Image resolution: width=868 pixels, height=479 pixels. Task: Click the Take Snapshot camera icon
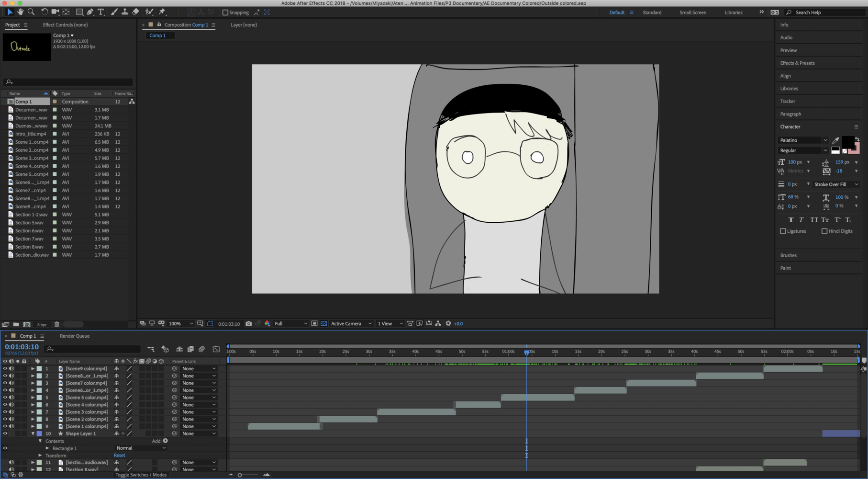[248, 324]
